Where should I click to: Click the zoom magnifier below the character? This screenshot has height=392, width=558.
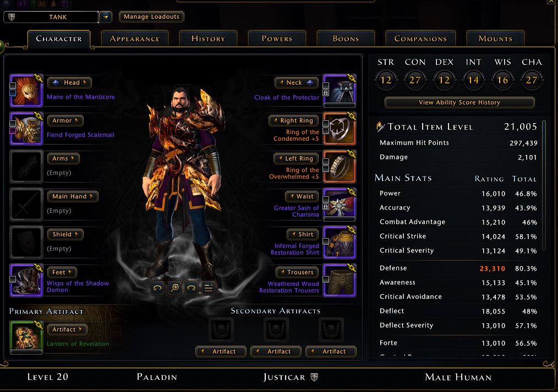174,288
